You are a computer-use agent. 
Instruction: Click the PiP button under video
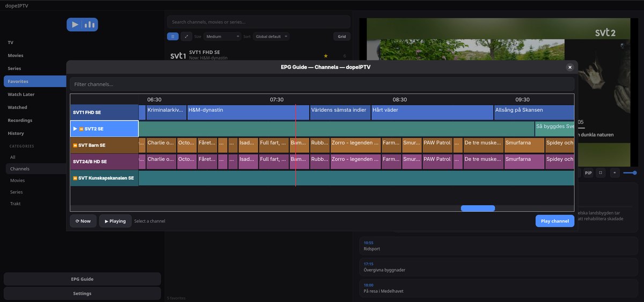pyautogui.click(x=588, y=173)
